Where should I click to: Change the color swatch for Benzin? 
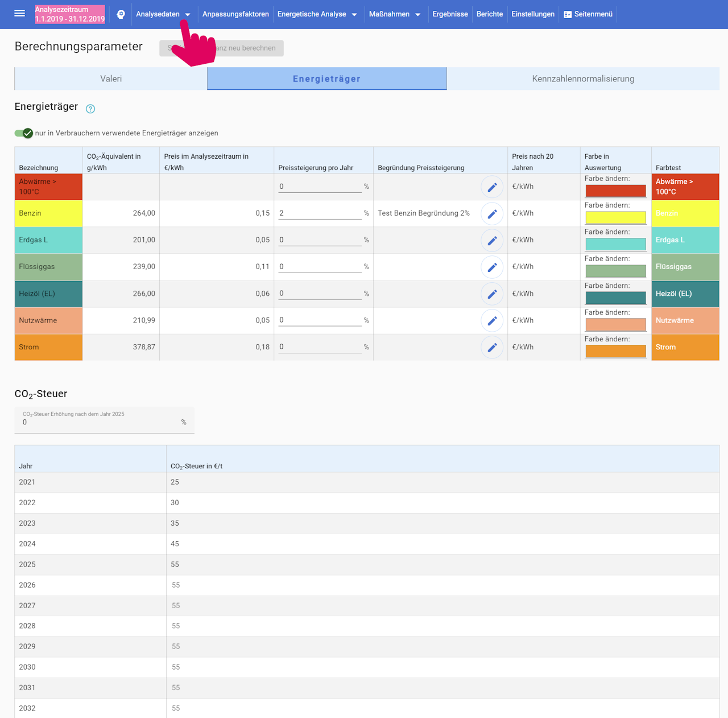point(615,217)
